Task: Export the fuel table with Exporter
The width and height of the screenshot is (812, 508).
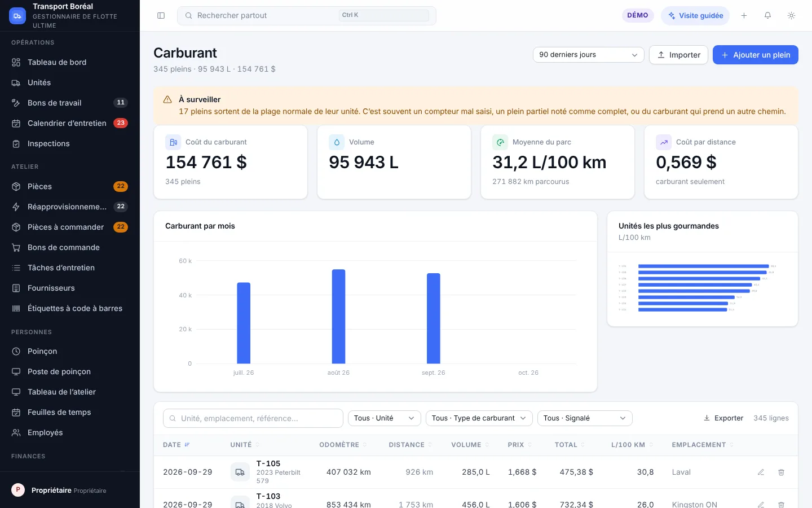Action: point(723,418)
